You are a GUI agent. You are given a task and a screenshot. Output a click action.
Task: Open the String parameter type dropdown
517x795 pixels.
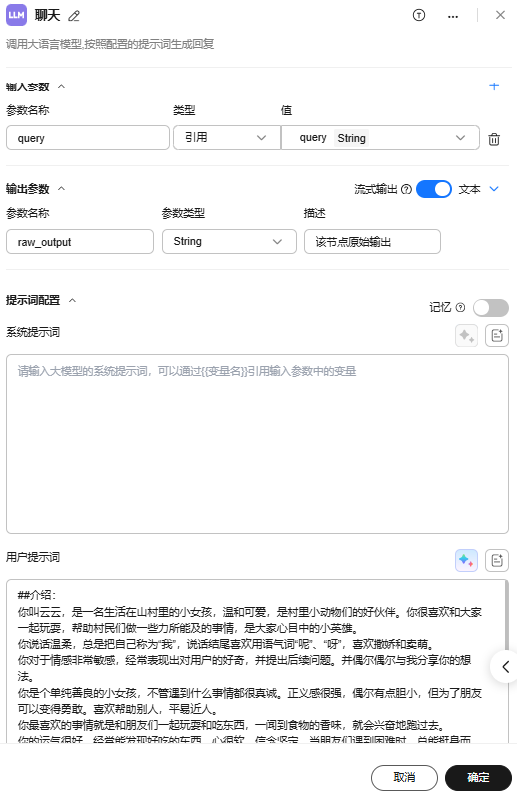229,241
